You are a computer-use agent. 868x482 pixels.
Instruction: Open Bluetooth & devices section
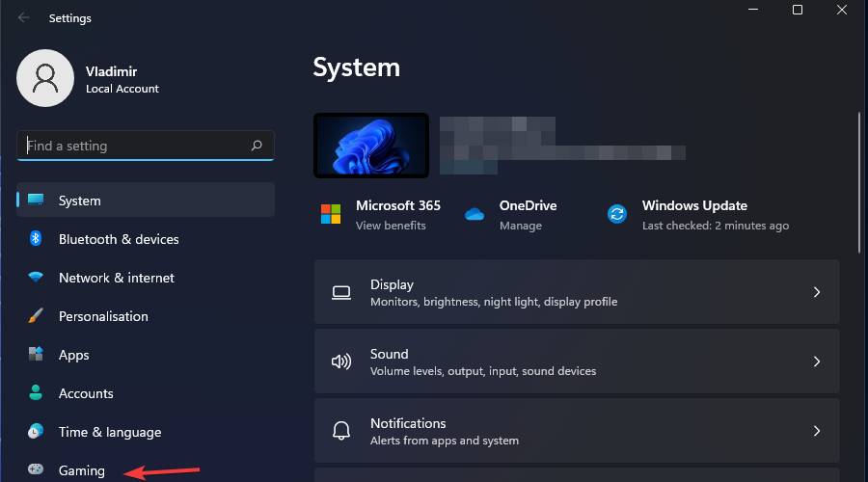click(x=146, y=239)
